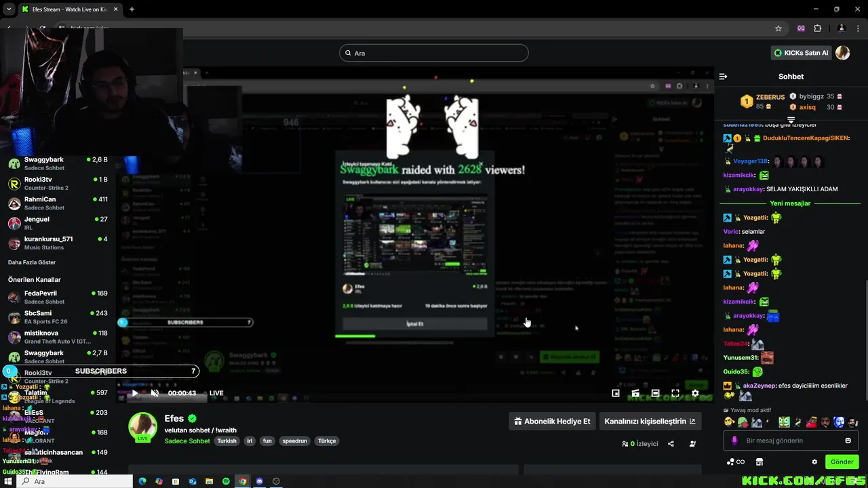Open File Explorer from taskbar
The width and height of the screenshot is (868, 488).
coord(210,481)
